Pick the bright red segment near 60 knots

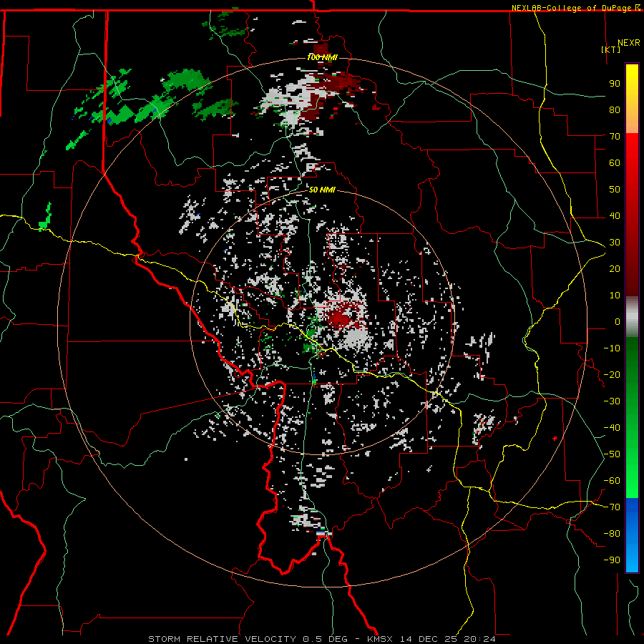(632, 160)
